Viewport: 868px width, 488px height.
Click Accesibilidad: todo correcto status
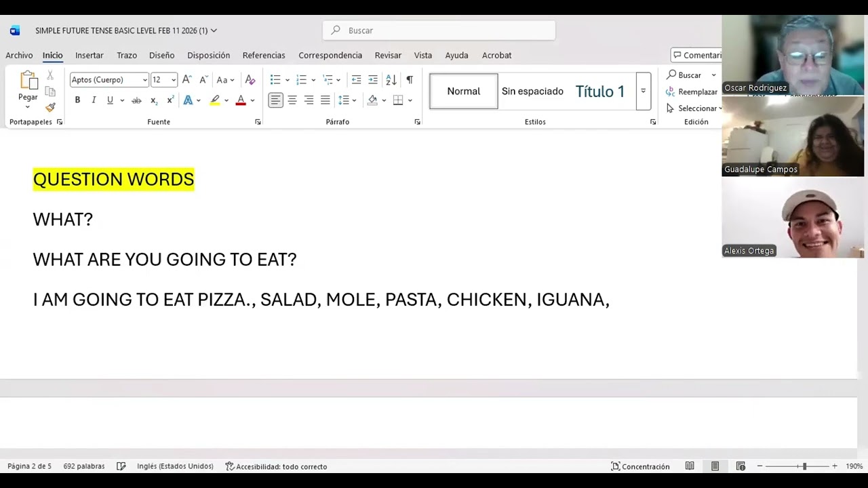[276, 466]
